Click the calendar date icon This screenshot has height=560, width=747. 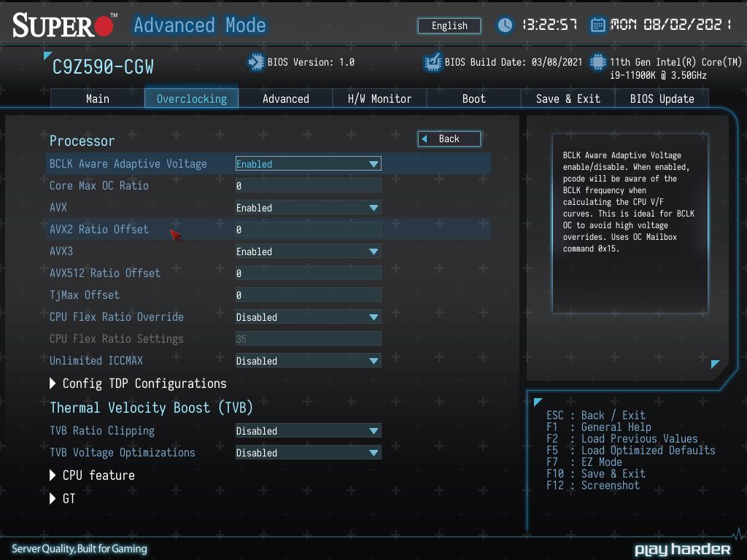(x=597, y=25)
